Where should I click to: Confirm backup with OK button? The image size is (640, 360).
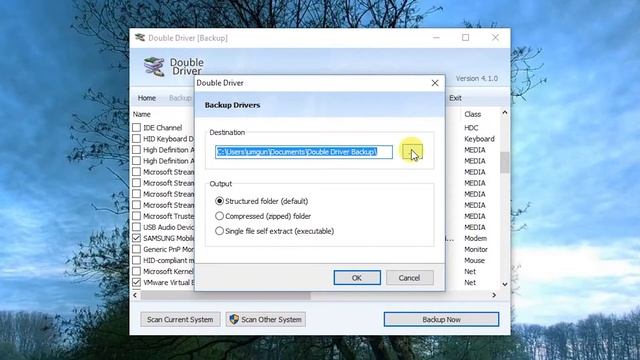pyautogui.click(x=357, y=278)
